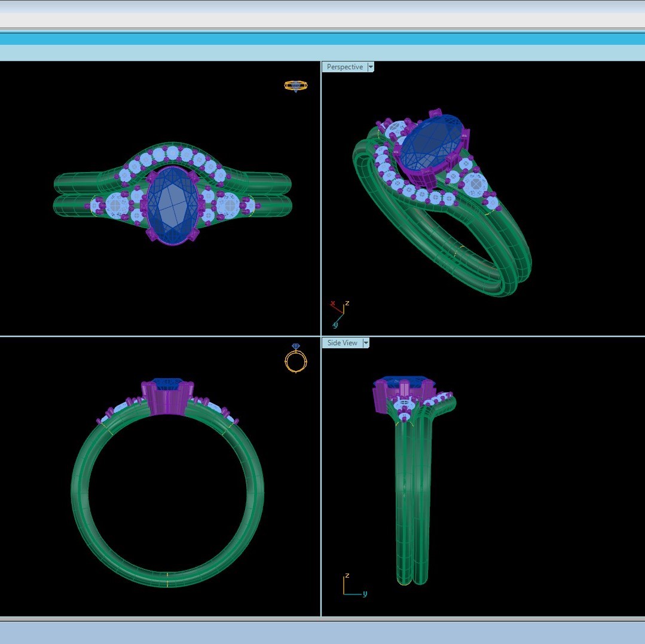Open the Side View viewport dropdown arrow

click(x=366, y=343)
